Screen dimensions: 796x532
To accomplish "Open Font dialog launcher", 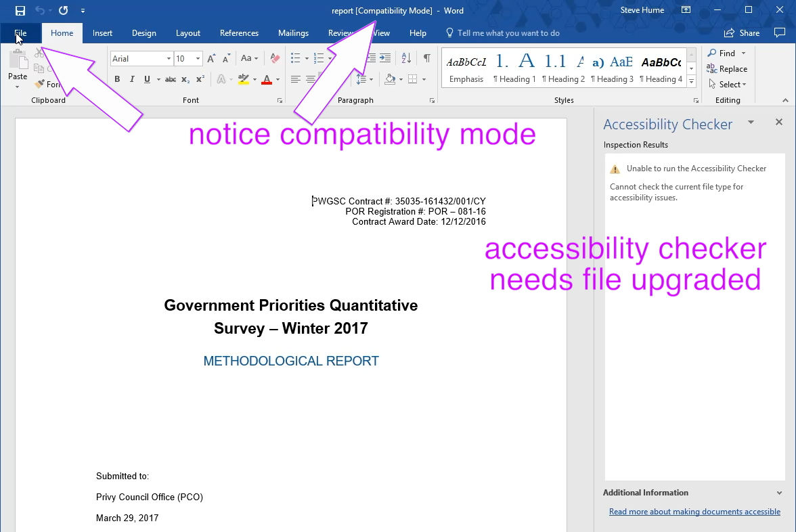I will click(x=280, y=100).
